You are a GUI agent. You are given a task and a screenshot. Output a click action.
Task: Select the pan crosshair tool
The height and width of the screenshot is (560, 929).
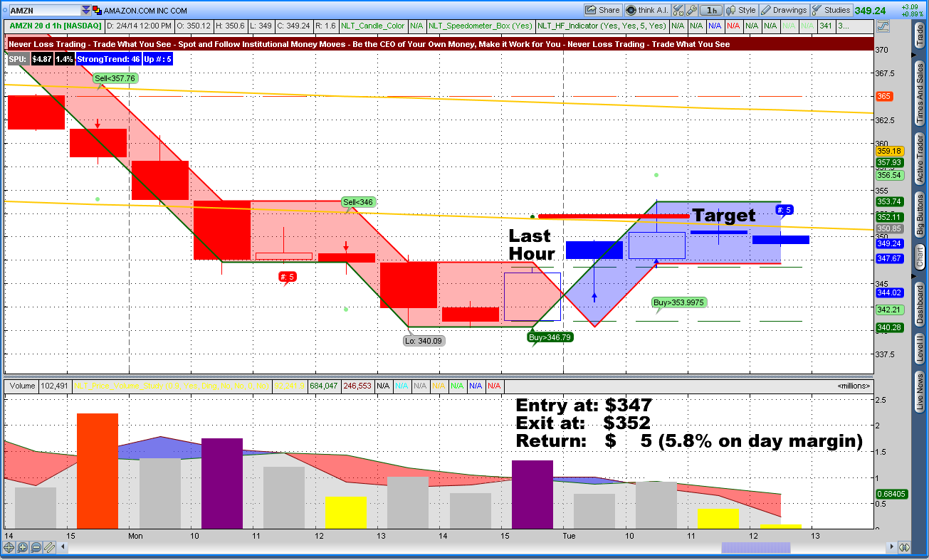tap(9, 547)
